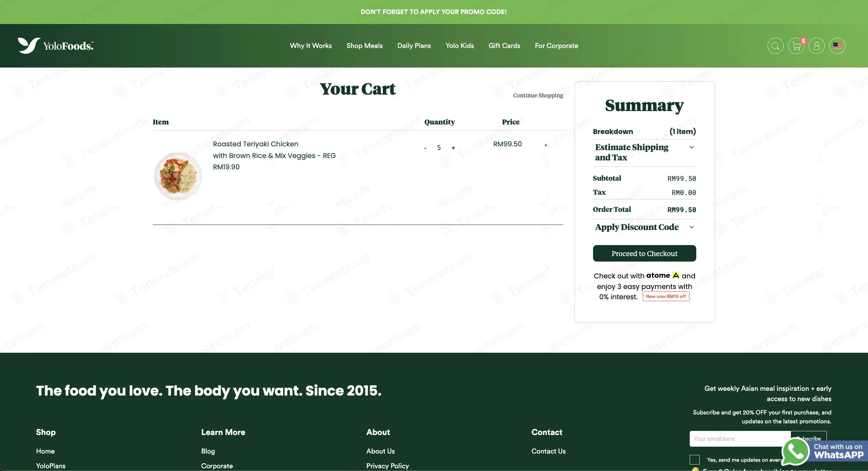
Task: Open Yolo Kids menu
Action: (460, 46)
